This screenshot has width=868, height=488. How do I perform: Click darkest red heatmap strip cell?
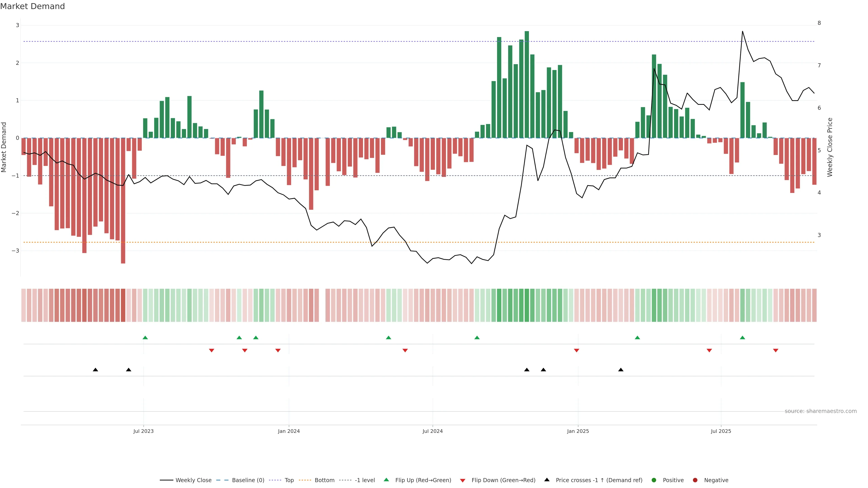point(123,305)
